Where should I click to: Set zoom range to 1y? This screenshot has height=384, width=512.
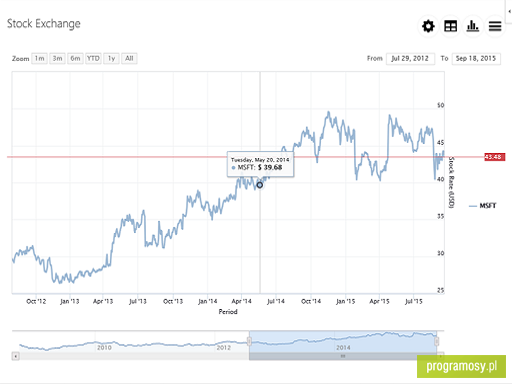(x=111, y=58)
